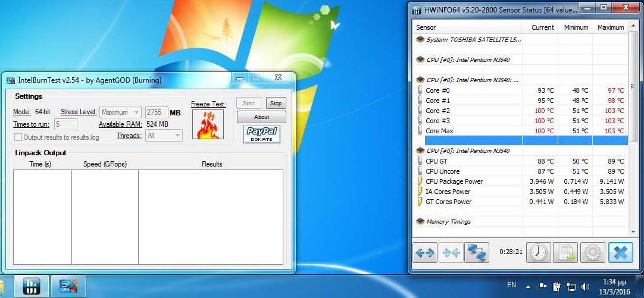Viewport: 644px width, 298px height.
Task: Click the Times to run input field
Action: (x=65, y=124)
